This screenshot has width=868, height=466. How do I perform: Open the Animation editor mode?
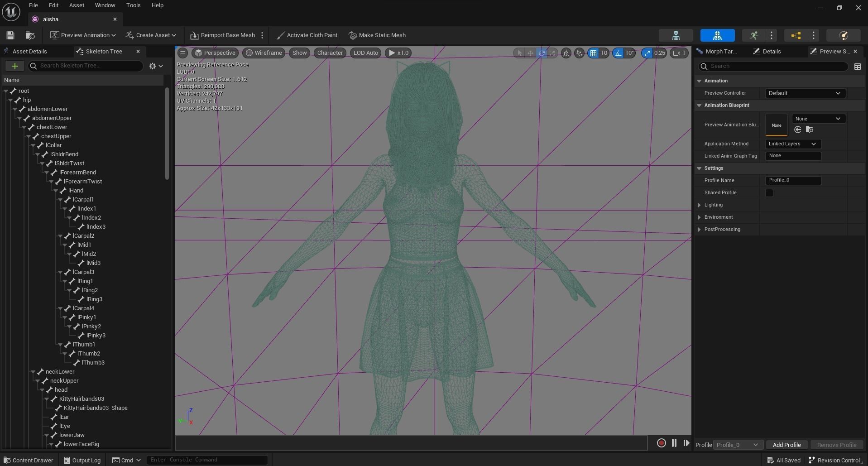[x=753, y=35]
